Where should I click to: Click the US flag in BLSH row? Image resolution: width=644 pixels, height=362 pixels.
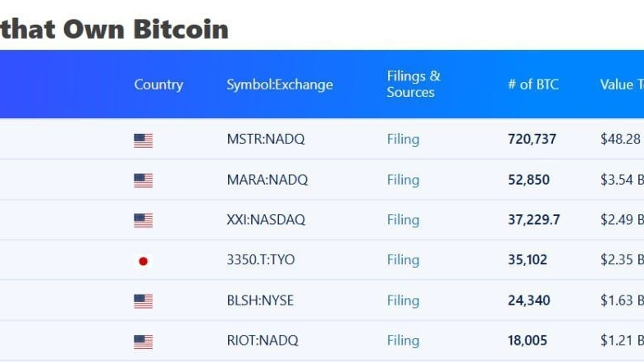(144, 301)
